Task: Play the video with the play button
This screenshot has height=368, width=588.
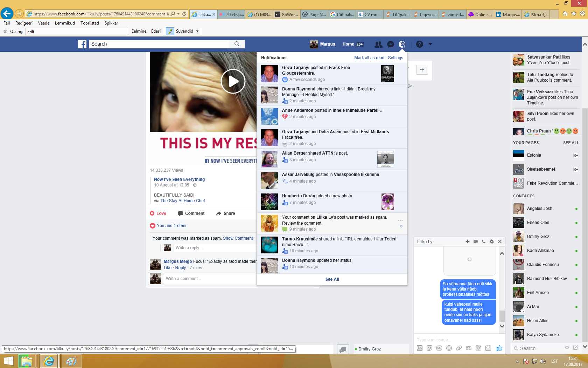Action: (x=233, y=81)
